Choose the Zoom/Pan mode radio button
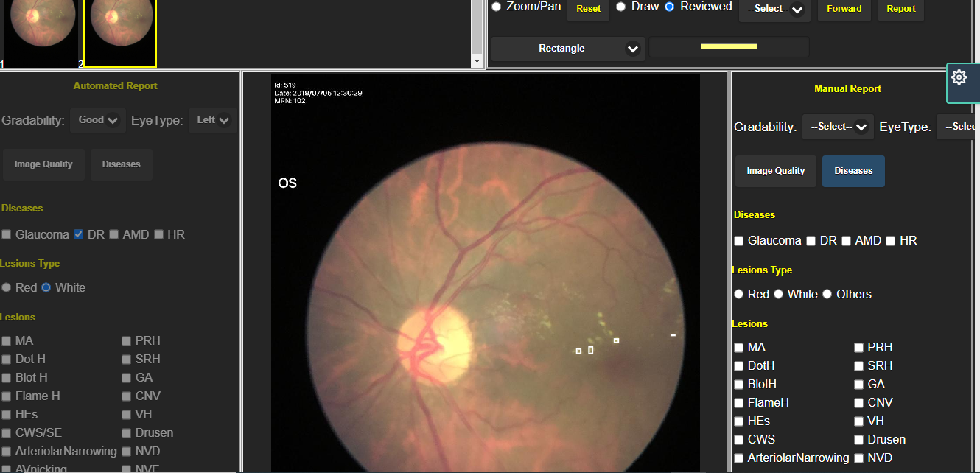Screen dimensions: 980x473 coord(496,7)
